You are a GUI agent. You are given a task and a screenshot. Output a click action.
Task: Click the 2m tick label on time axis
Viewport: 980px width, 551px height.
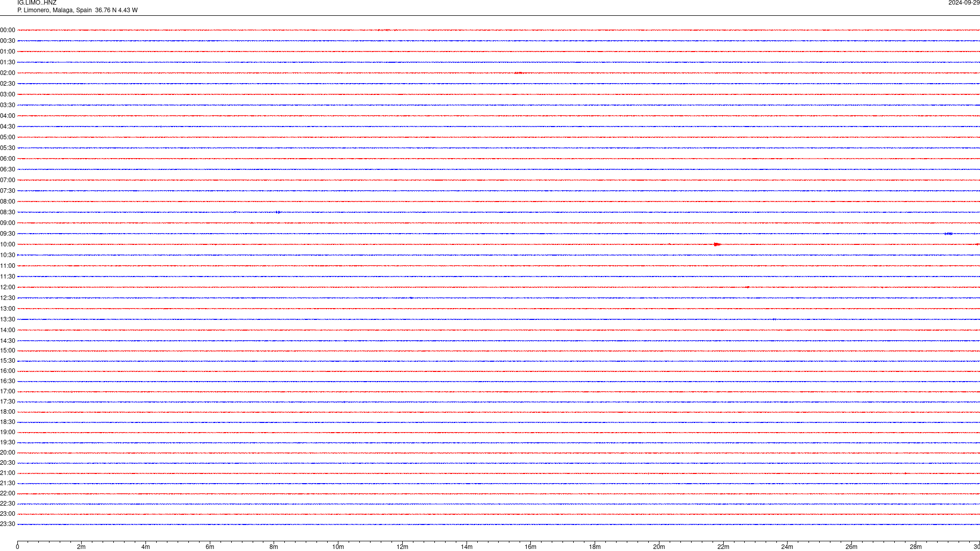click(82, 547)
